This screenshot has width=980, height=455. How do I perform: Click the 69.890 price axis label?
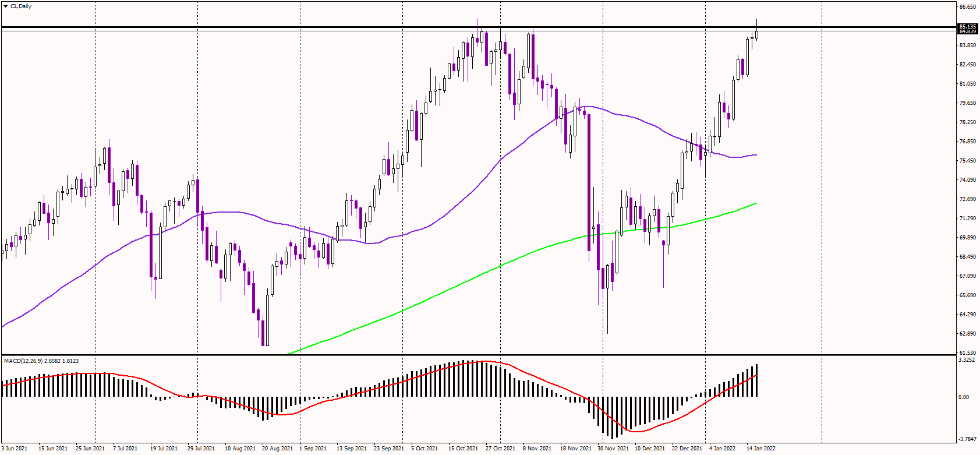point(967,238)
